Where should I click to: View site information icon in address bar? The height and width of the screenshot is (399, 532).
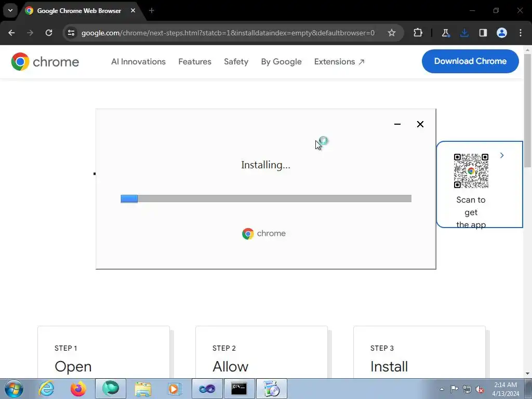coord(71,33)
